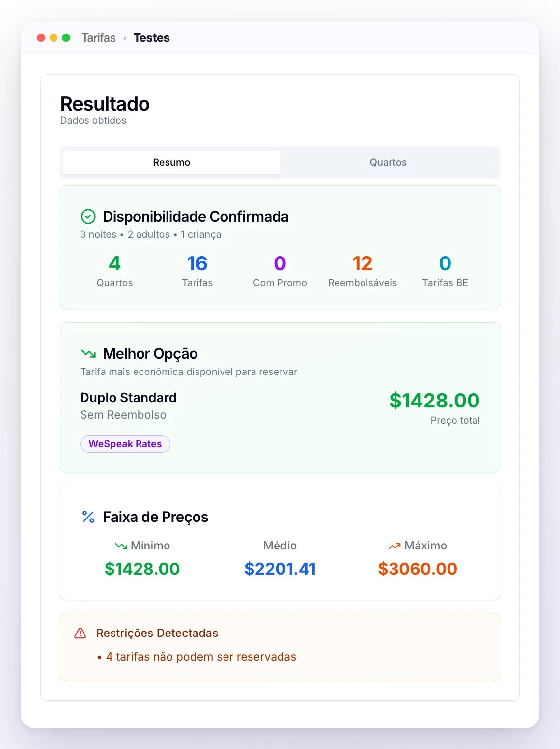Select the Resumo tab
This screenshot has height=749, width=560.
point(171,162)
